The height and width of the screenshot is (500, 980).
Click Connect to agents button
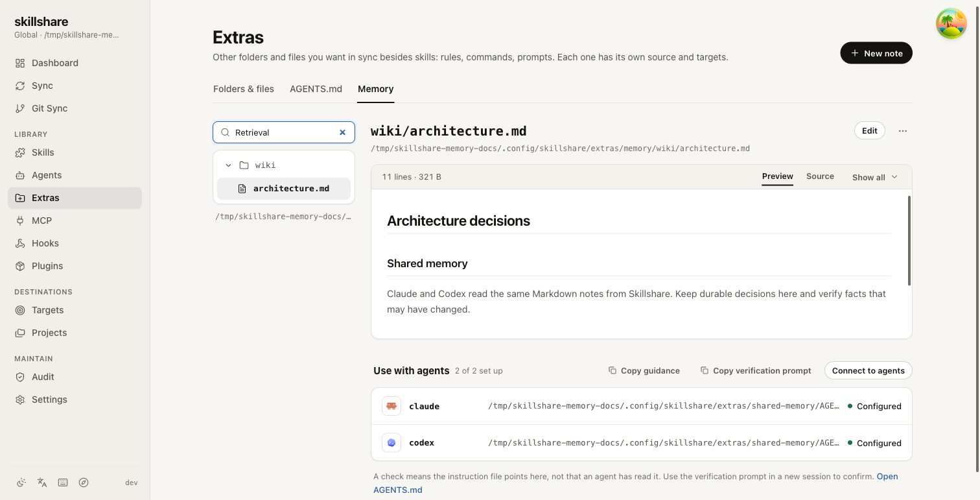tap(869, 370)
